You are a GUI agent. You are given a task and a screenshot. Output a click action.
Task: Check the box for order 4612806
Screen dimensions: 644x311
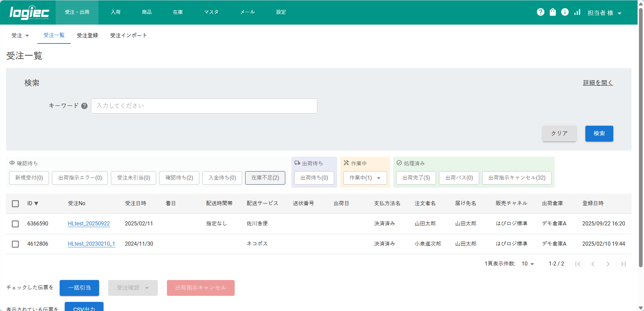coord(15,244)
